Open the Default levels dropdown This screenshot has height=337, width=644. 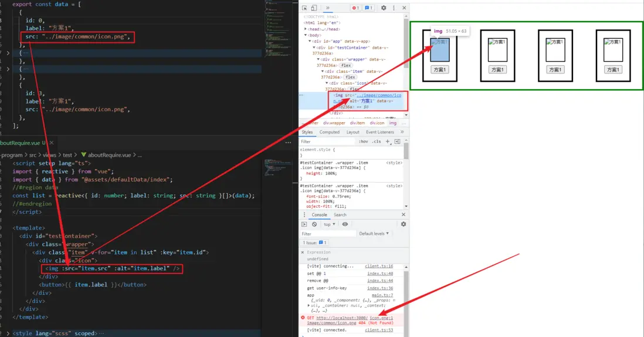click(374, 234)
